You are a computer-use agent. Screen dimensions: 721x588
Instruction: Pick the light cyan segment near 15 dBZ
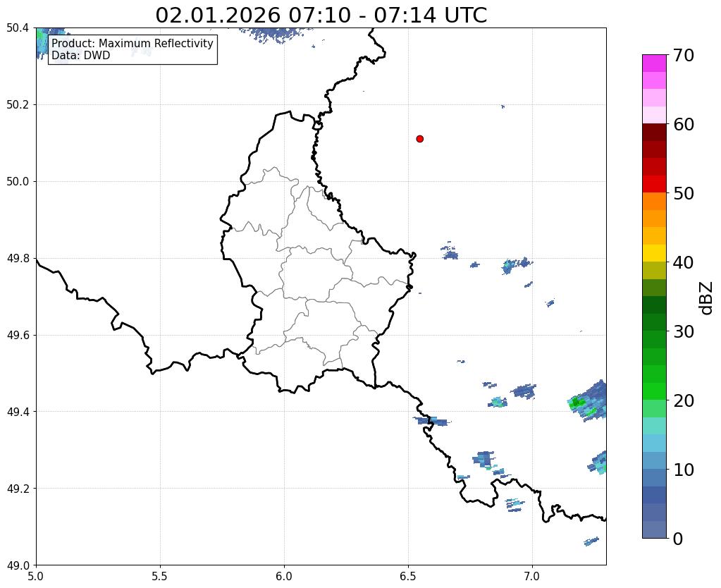654,443
